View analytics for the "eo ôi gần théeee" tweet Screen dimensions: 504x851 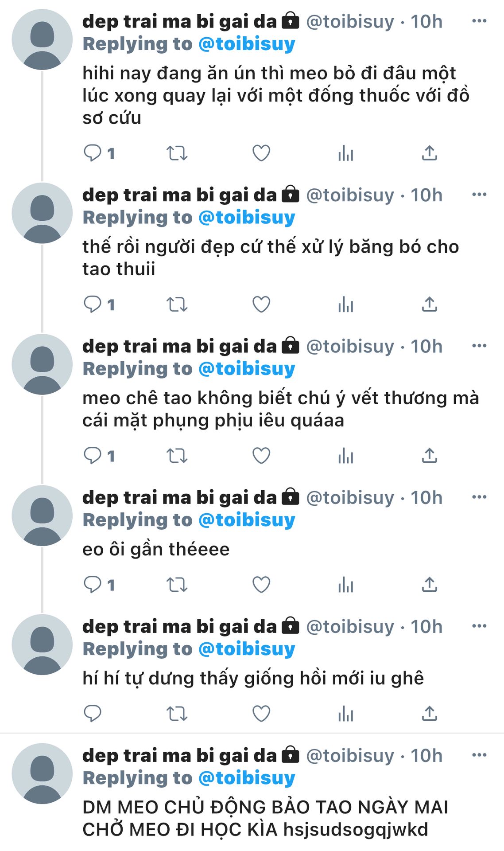(345, 585)
